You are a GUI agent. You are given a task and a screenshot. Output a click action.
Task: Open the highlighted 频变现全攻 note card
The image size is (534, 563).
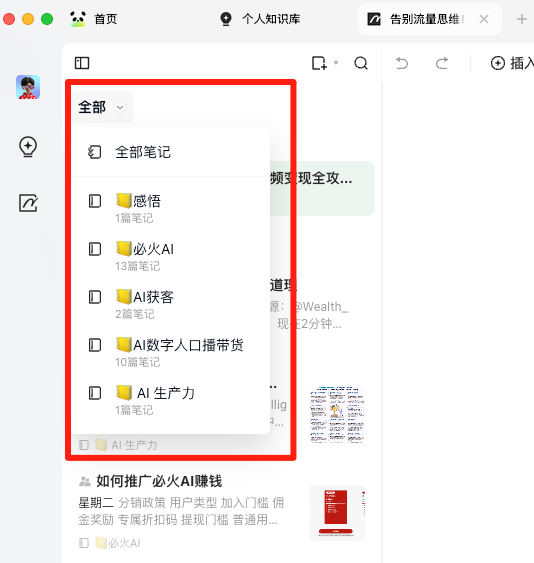click(x=322, y=188)
